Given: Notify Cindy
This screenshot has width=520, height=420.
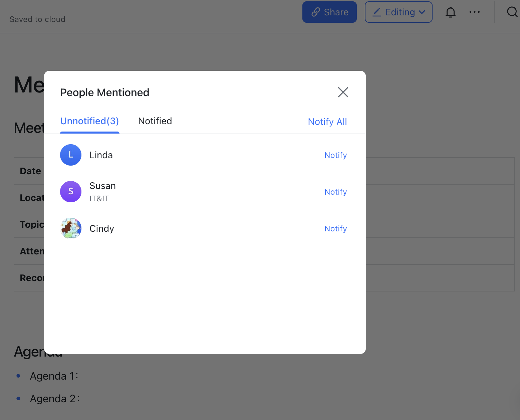Looking at the screenshot, I should [335, 229].
